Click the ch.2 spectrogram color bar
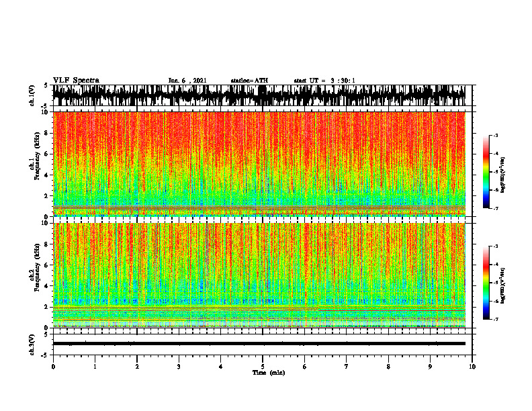 point(486,283)
